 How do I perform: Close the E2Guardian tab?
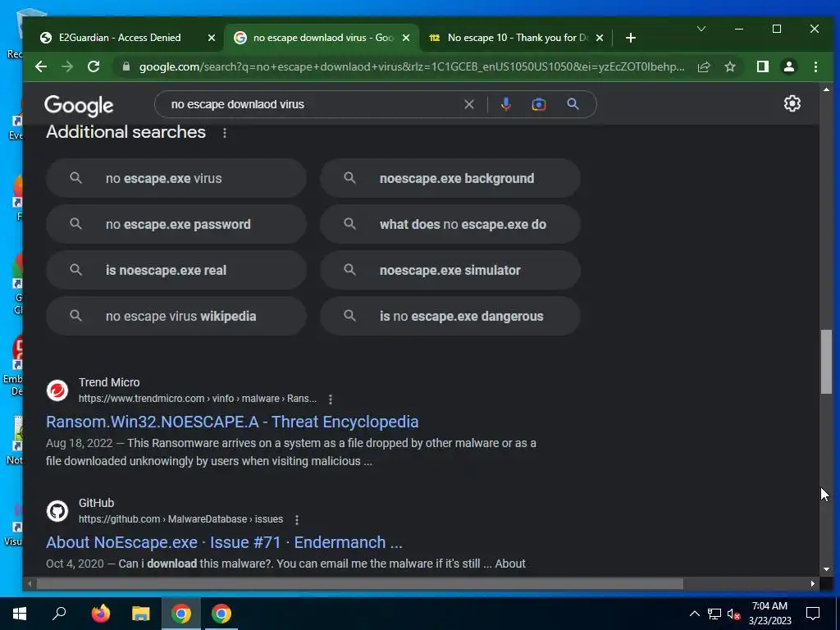[x=212, y=38]
